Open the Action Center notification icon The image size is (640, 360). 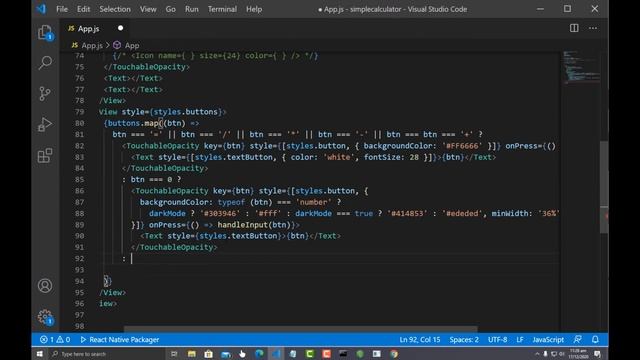pos(597,354)
